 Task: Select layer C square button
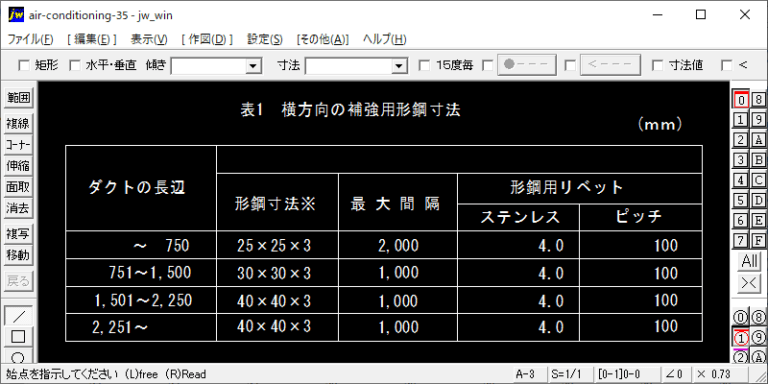click(758, 180)
